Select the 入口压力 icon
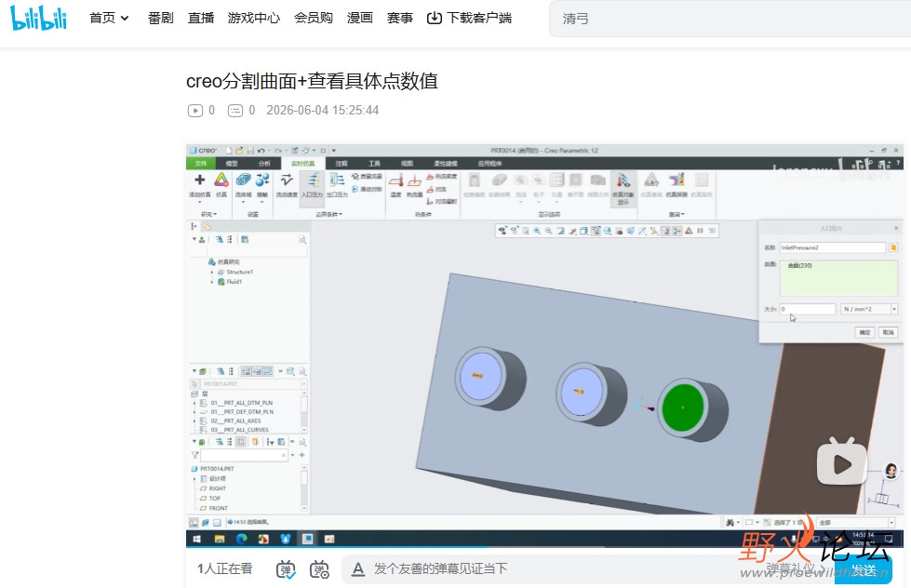Image resolution: width=911 pixels, height=588 pixels. (x=312, y=187)
